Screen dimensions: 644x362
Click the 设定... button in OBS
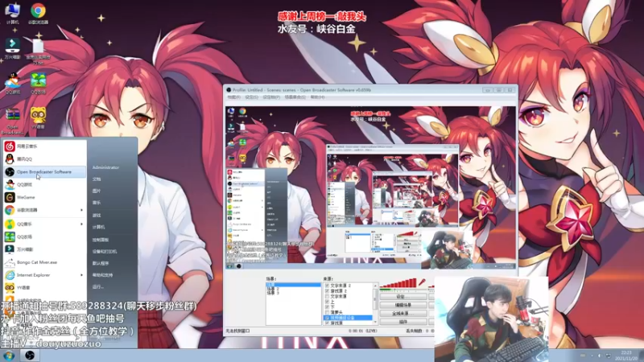coord(402,296)
